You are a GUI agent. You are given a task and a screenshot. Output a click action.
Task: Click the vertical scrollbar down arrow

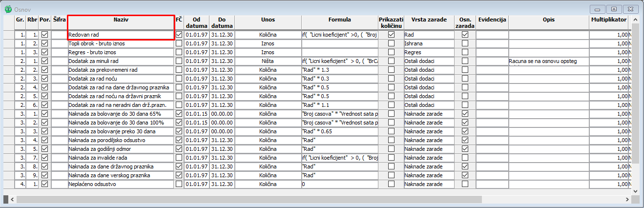636,191
